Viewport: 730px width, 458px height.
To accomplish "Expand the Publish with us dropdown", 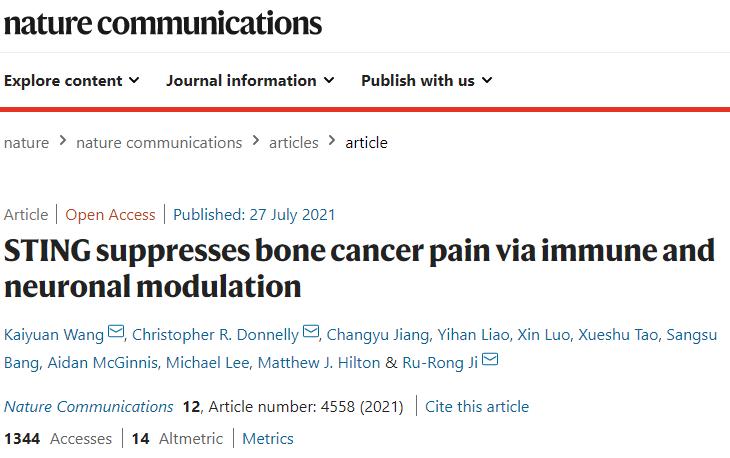I will pos(427,80).
